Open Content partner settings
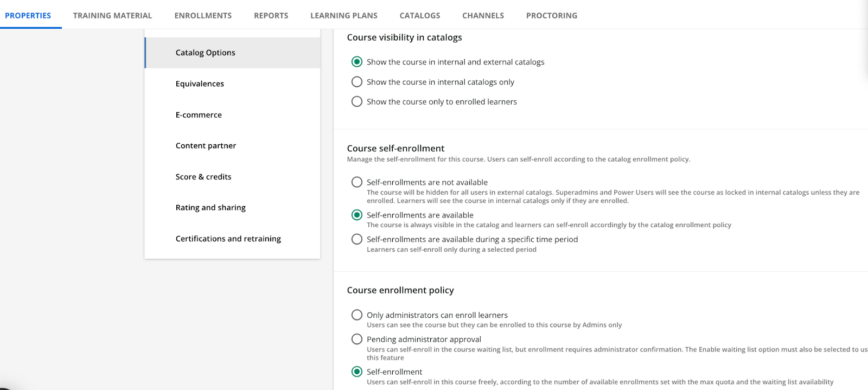Viewport: 868px width, 390px height. (206, 145)
